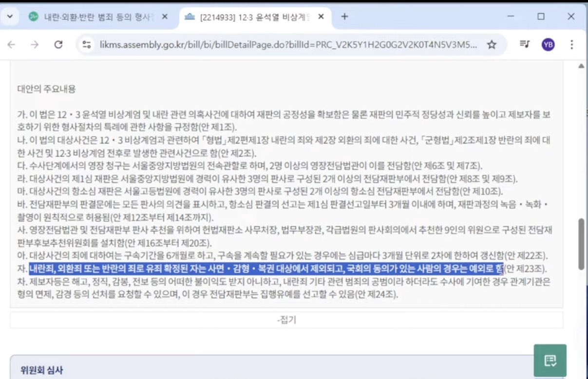Screen dimensions: 588x379
Task: Open a new browser tab
Action: pyautogui.click(x=344, y=17)
